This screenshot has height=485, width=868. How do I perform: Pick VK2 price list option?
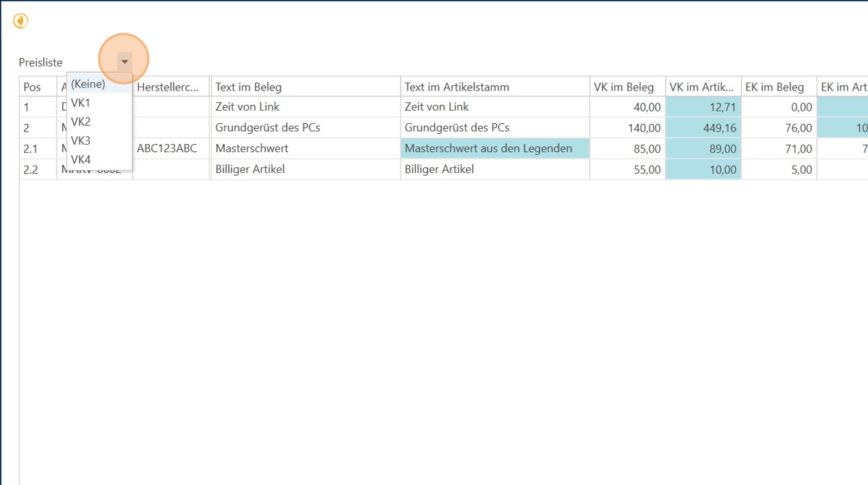point(81,122)
